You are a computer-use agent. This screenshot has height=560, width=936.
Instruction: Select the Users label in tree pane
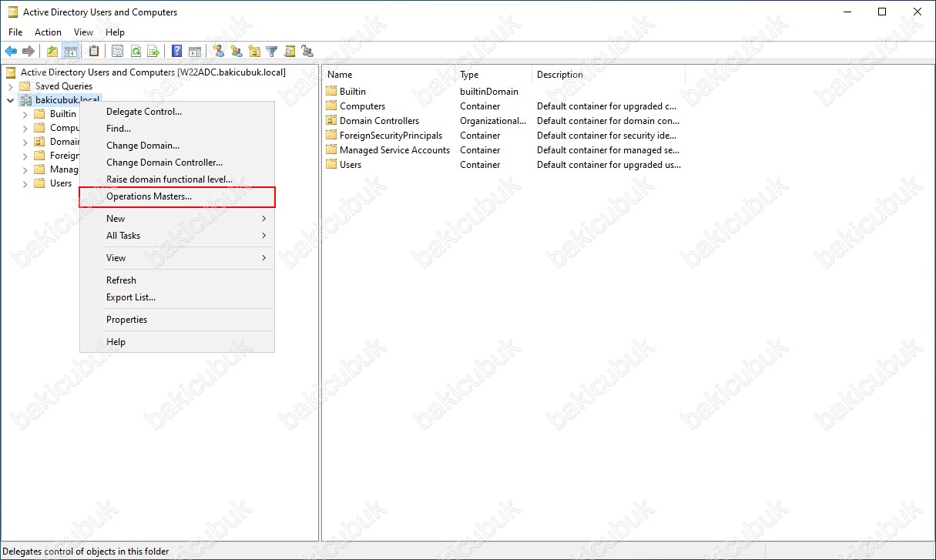(x=61, y=183)
